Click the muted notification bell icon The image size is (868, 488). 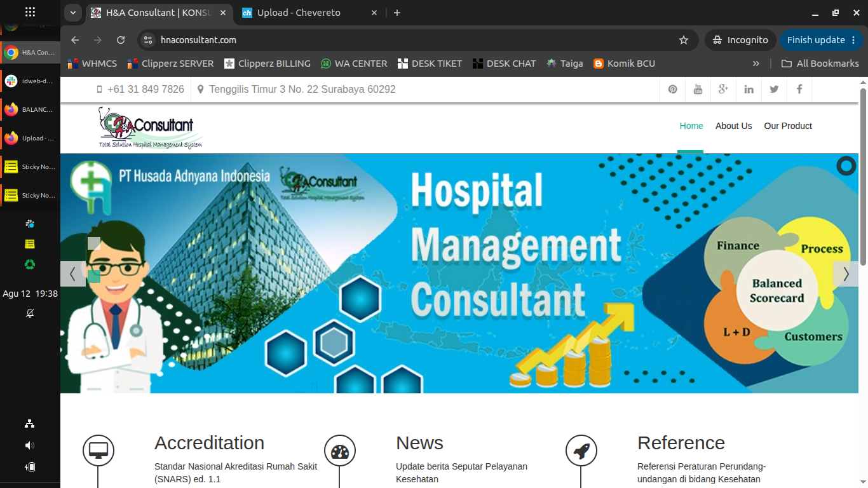click(x=30, y=313)
